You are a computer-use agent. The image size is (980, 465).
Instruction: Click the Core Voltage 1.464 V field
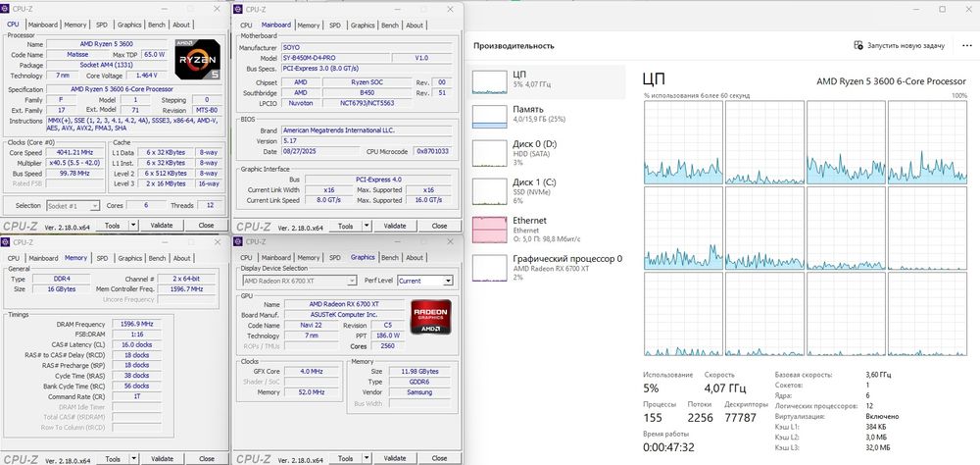tap(146, 76)
